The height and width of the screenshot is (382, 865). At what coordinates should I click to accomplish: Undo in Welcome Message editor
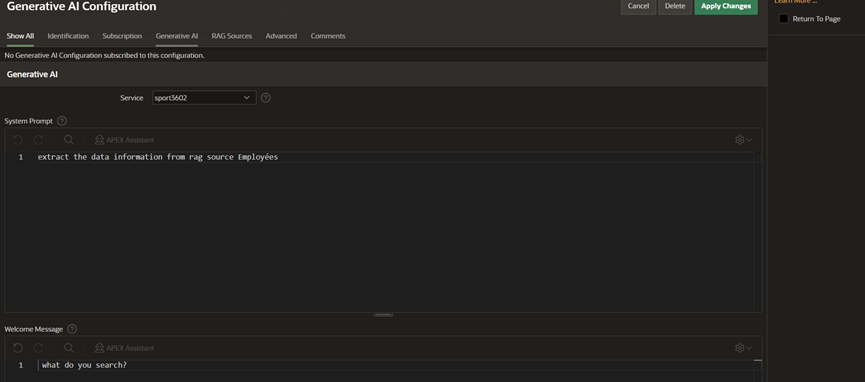tap(18, 348)
